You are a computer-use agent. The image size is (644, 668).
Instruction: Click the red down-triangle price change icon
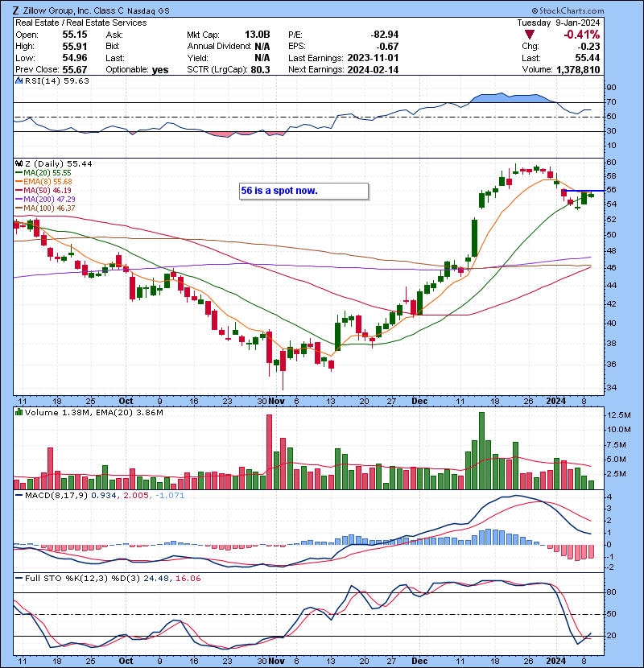[x=528, y=35]
